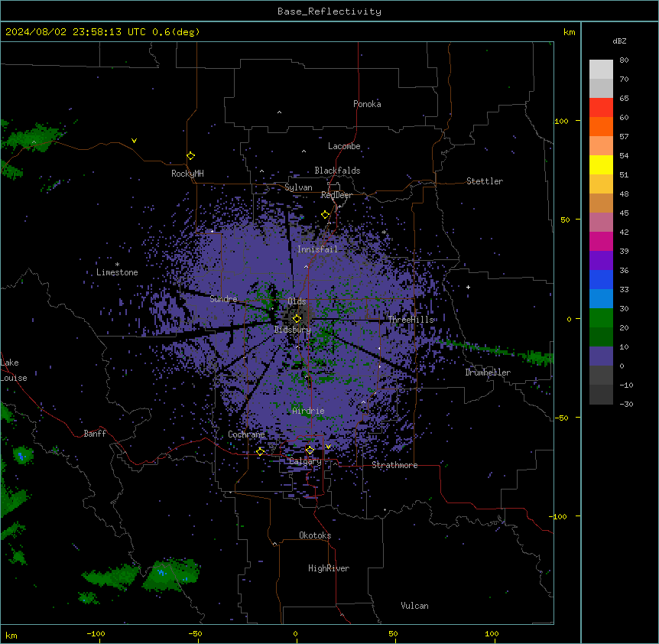Click the Lacombe city label
This screenshot has height=644, width=659.
344,146
